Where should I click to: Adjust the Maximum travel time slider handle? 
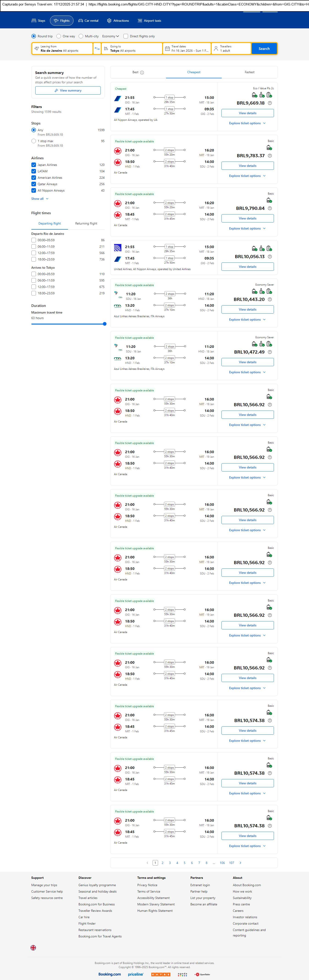(105, 324)
